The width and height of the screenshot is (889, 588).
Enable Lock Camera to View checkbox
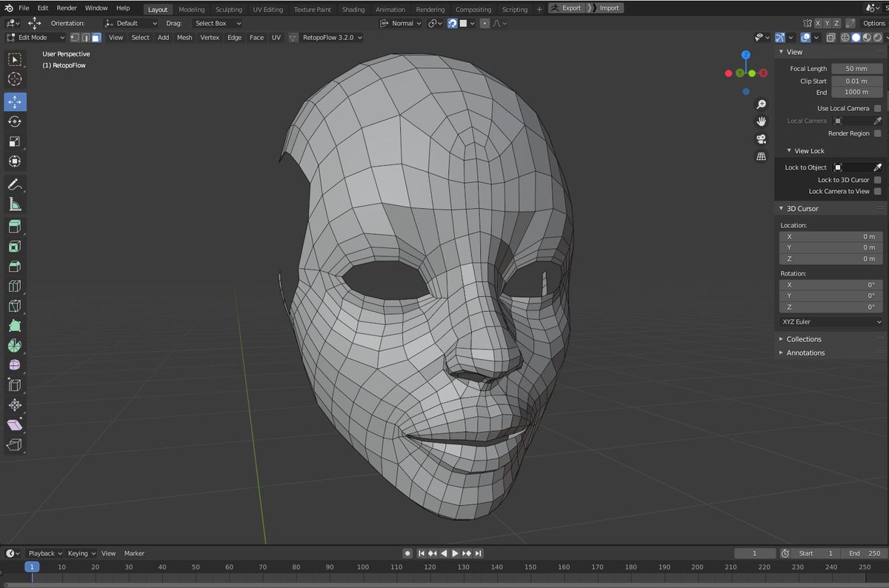tap(878, 191)
